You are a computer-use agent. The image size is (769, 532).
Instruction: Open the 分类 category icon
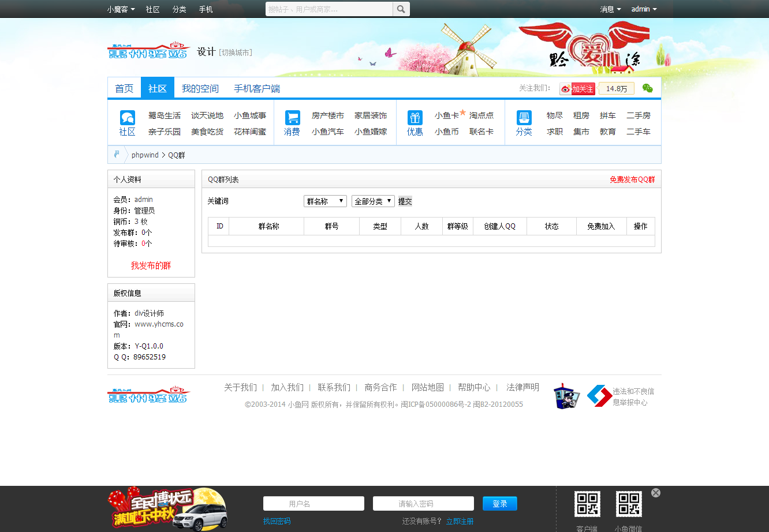click(524, 118)
